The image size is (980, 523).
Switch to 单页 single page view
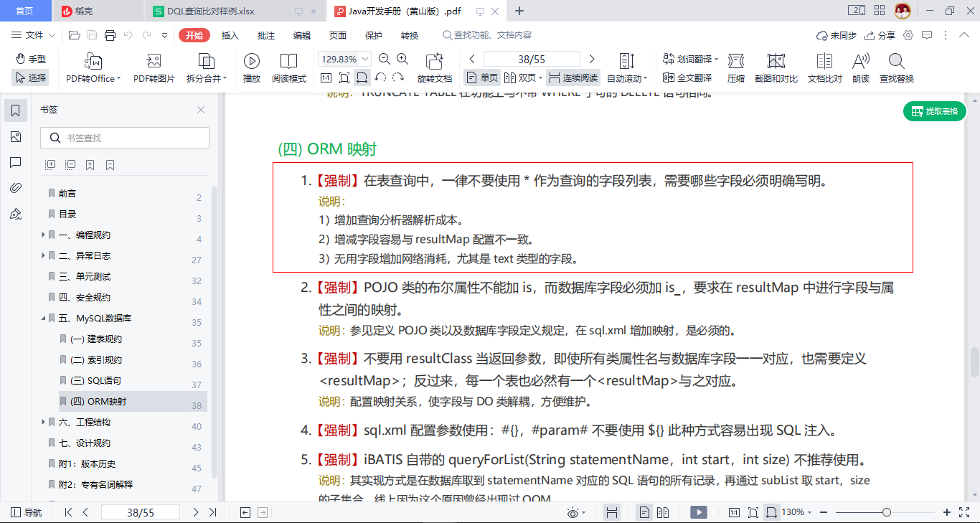coord(481,77)
